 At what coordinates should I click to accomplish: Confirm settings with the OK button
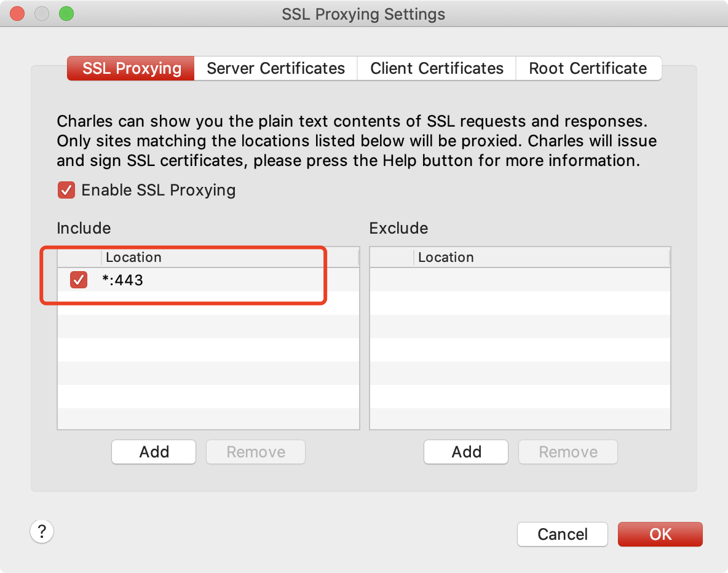(x=660, y=534)
